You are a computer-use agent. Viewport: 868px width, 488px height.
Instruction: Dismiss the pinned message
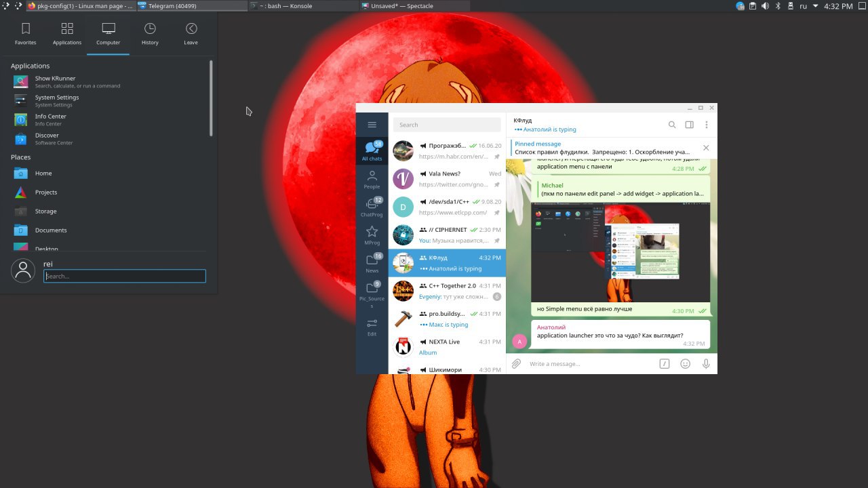[706, 148]
